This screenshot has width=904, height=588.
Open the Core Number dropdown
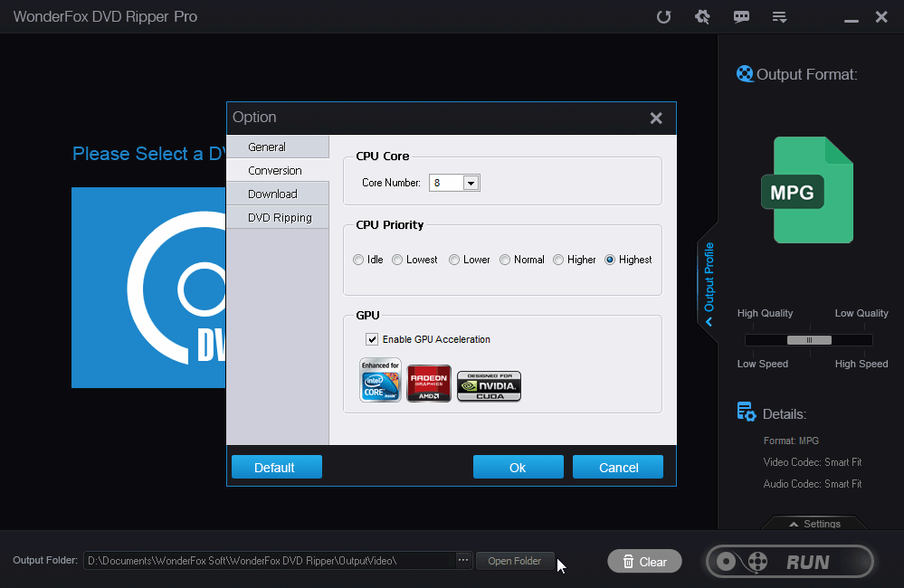pyautogui.click(x=471, y=184)
